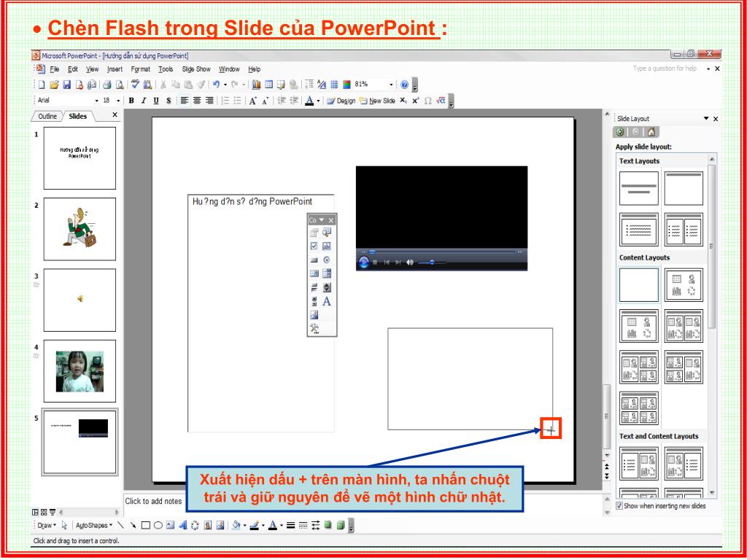Insert WordArt from Drawing toolbar
747x560 pixels.
click(182, 525)
